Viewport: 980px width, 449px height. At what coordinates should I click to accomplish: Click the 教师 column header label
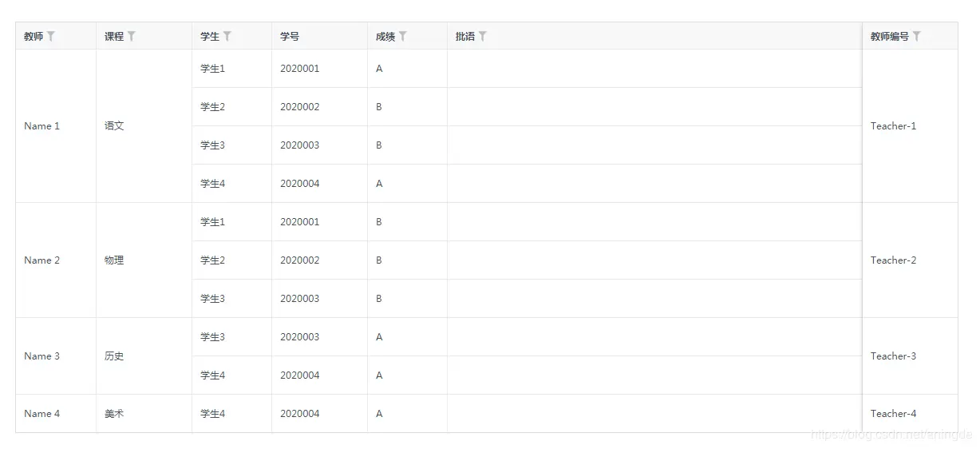pyautogui.click(x=34, y=37)
